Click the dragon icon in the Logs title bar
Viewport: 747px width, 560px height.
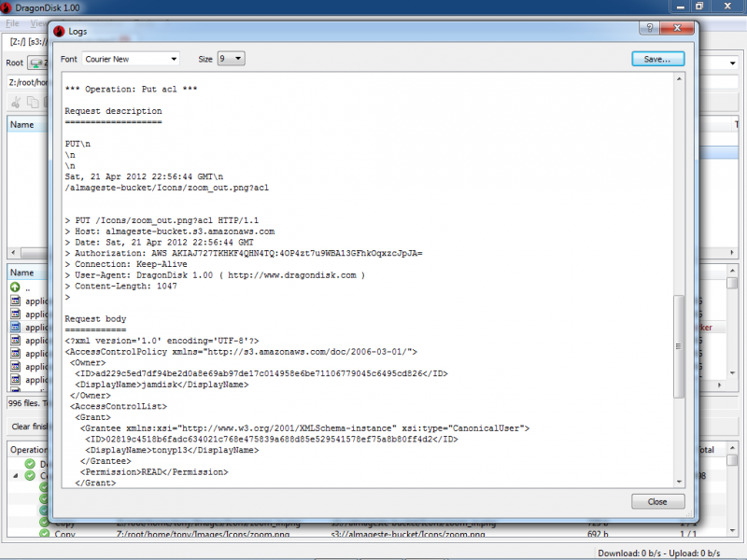[x=59, y=32]
